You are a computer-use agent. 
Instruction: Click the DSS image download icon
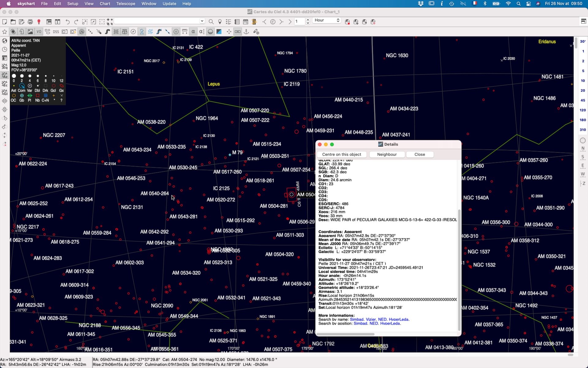(56, 32)
